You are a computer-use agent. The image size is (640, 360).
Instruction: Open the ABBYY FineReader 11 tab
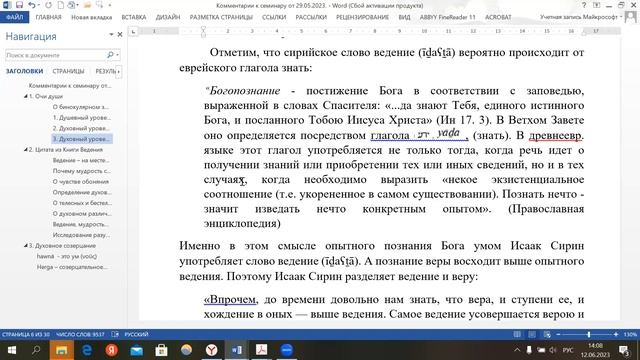[x=447, y=17]
